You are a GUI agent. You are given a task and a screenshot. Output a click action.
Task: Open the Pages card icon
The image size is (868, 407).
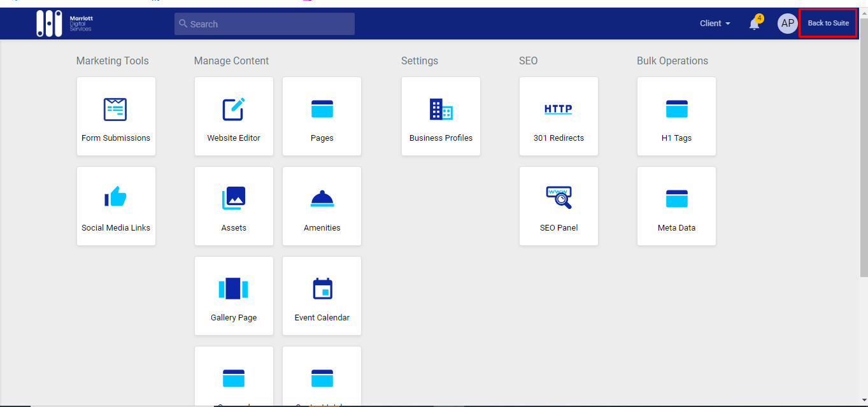(322, 110)
